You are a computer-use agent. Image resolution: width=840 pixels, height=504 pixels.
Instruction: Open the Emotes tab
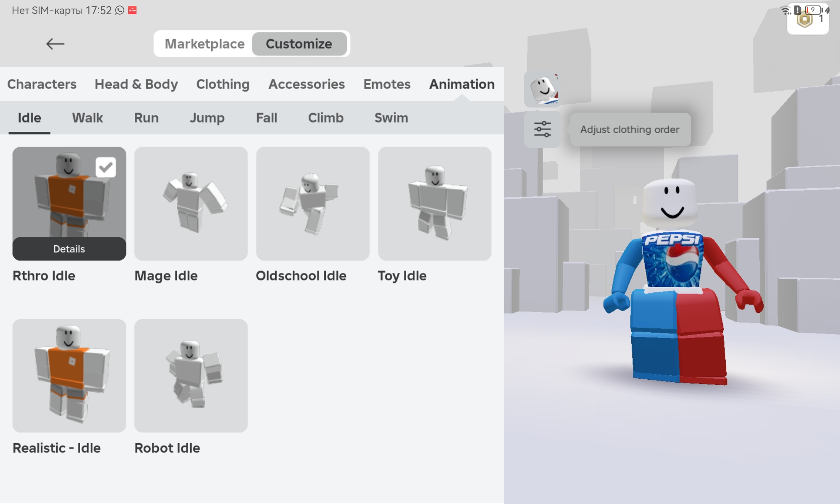(387, 84)
